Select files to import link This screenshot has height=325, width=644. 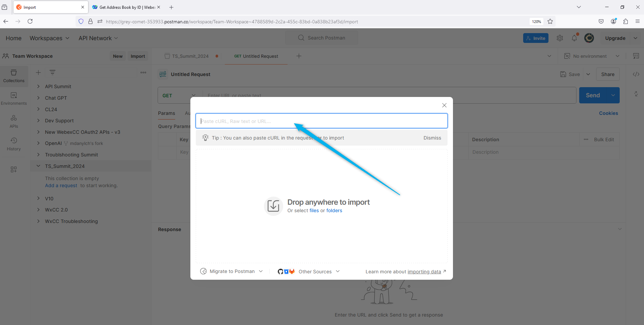(314, 210)
